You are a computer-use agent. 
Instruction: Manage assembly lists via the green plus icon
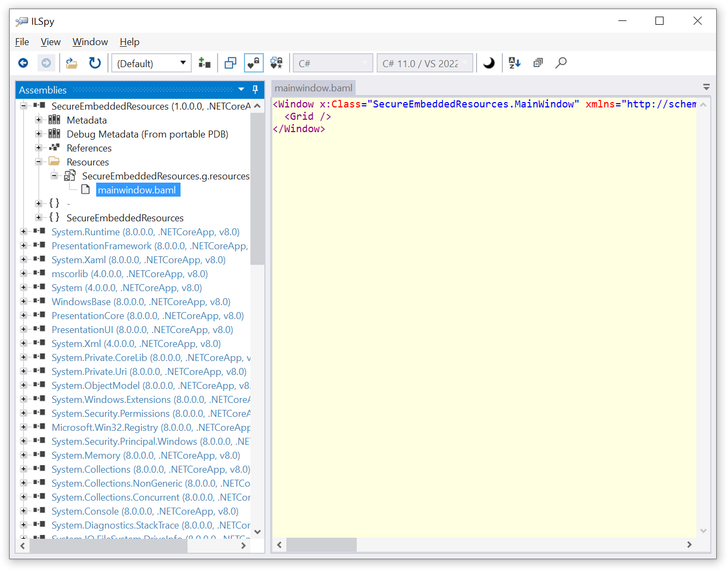pos(204,62)
